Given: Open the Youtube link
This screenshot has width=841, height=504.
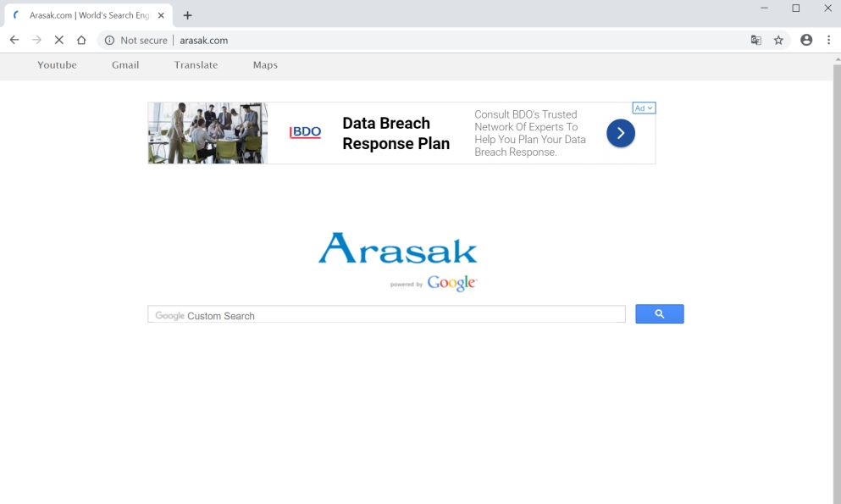Looking at the screenshot, I should (x=57, y=65).
